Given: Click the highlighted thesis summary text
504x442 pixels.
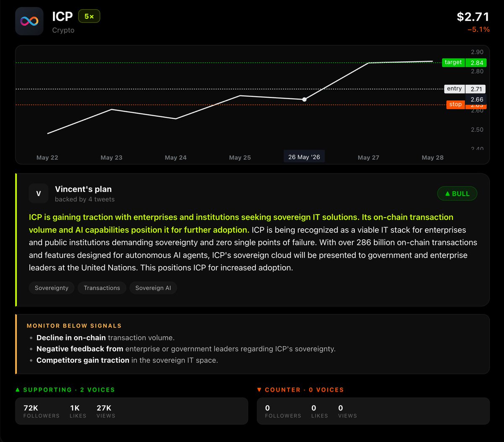Looking at the screenshot, I should (x=241, y=223).
